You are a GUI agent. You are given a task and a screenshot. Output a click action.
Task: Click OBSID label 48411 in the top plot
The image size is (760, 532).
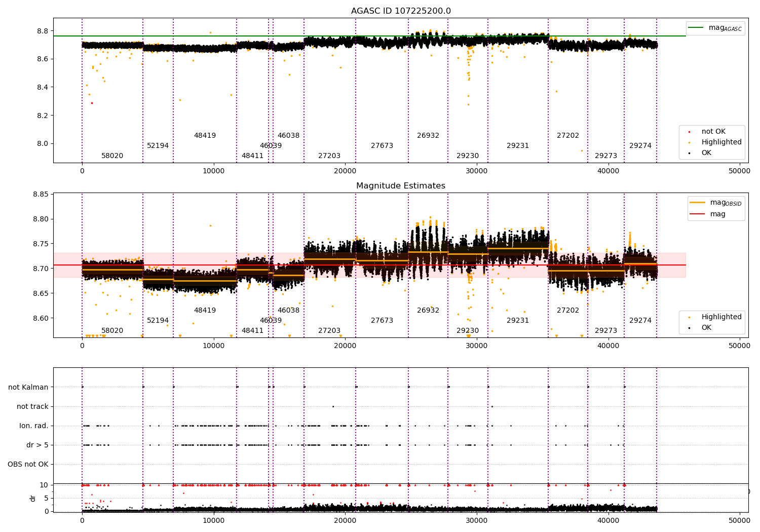coord(252,156)
